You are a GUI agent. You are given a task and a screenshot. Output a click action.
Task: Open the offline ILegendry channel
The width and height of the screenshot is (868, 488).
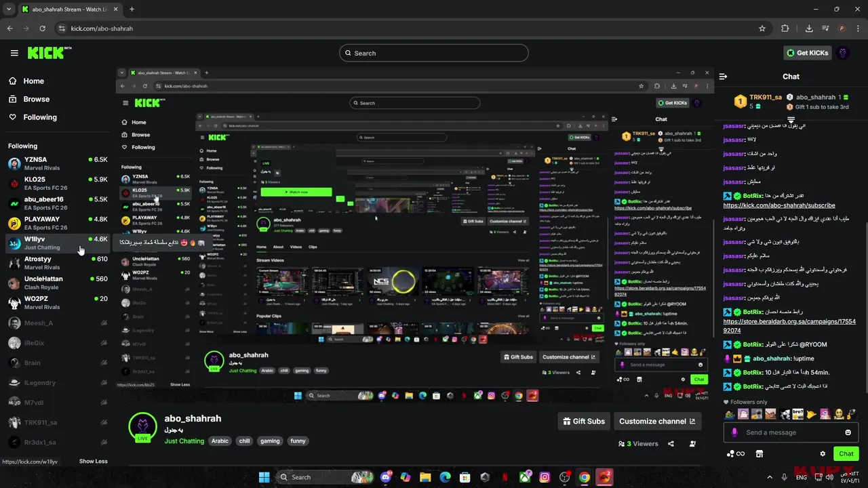click(58, 383)
